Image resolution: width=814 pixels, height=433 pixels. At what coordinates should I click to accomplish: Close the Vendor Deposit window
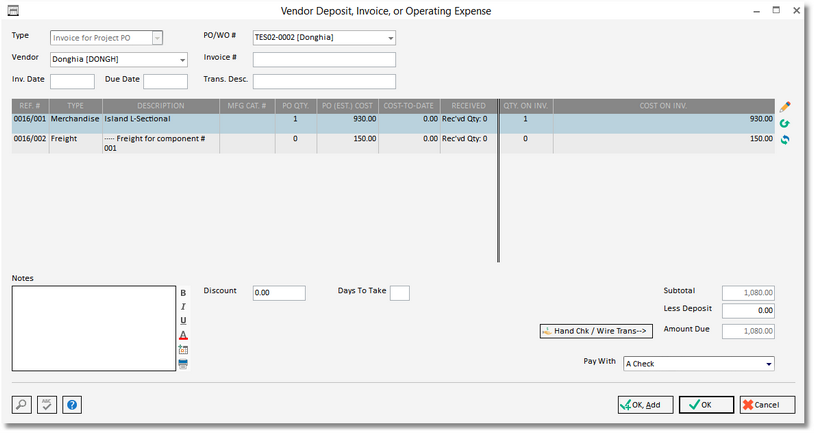pos(796,10)
